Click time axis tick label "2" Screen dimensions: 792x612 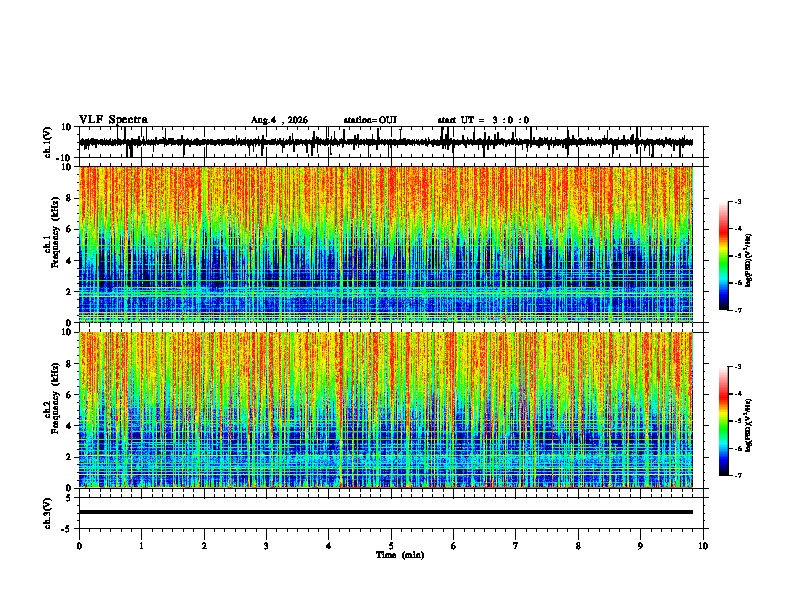point(204,546)
